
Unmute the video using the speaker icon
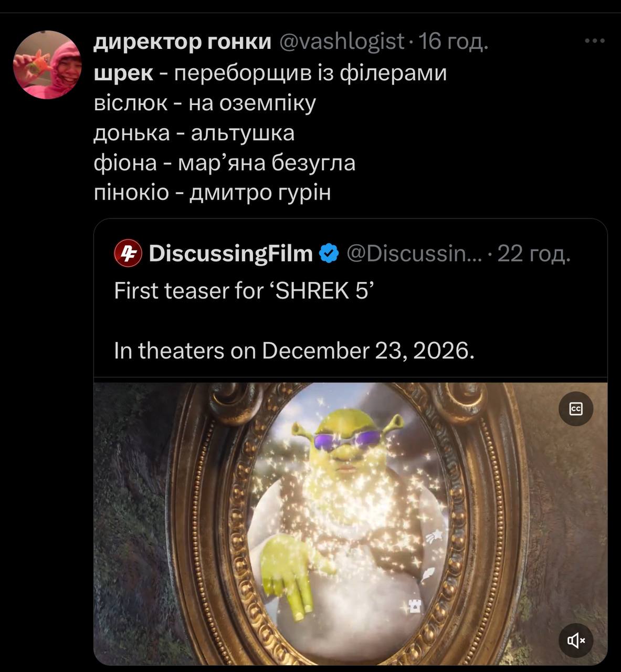point(576,640)
